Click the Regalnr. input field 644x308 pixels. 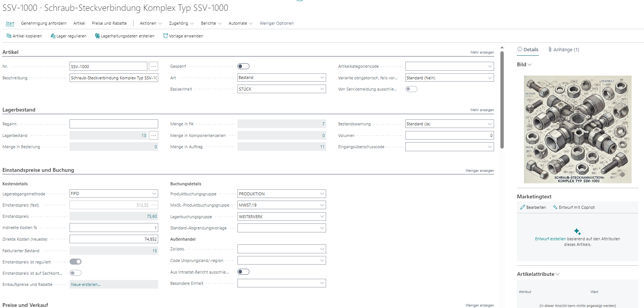tap(114, 124)
